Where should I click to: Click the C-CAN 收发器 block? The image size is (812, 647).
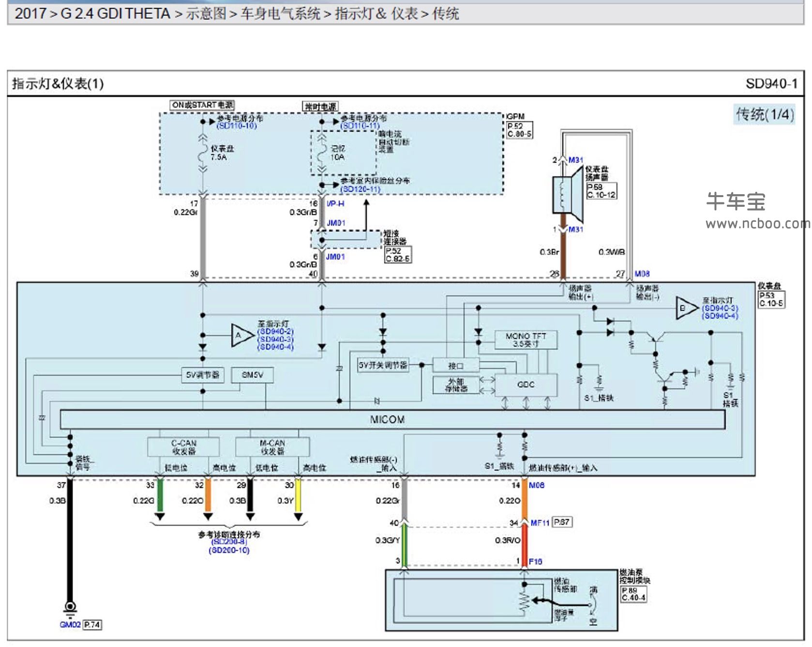point(183,447)
